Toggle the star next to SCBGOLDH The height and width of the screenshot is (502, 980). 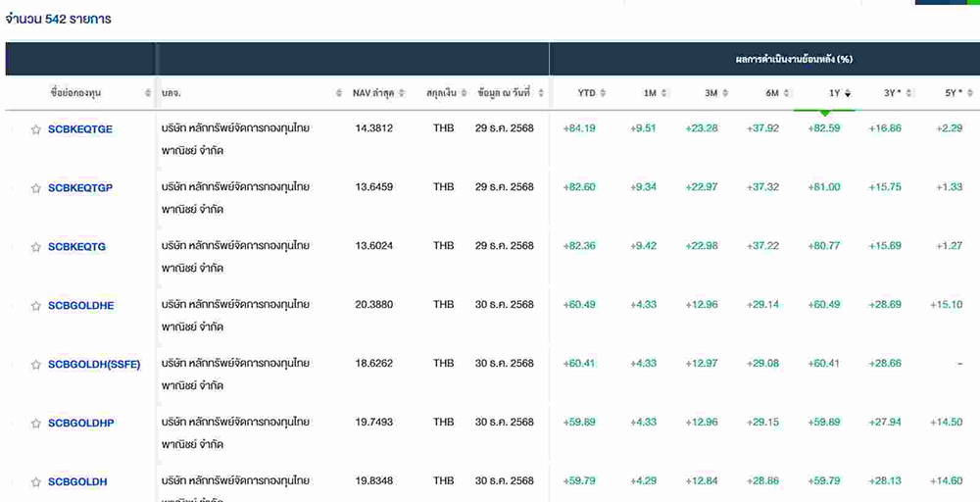click(36, 482)
